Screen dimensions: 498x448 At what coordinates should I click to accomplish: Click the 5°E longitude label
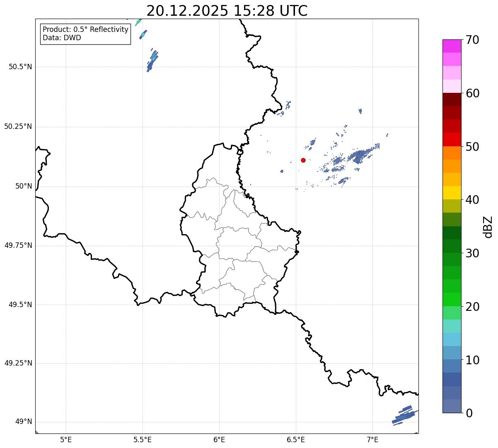tap(66, 439)
